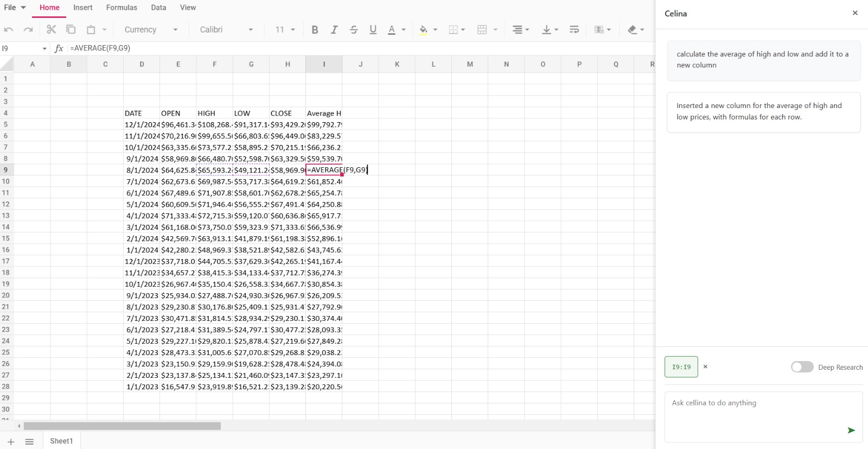Viewport: 868px width, 449px height.
Task: Expand the font color dropdown arrow
Action: tap(404, 30)
